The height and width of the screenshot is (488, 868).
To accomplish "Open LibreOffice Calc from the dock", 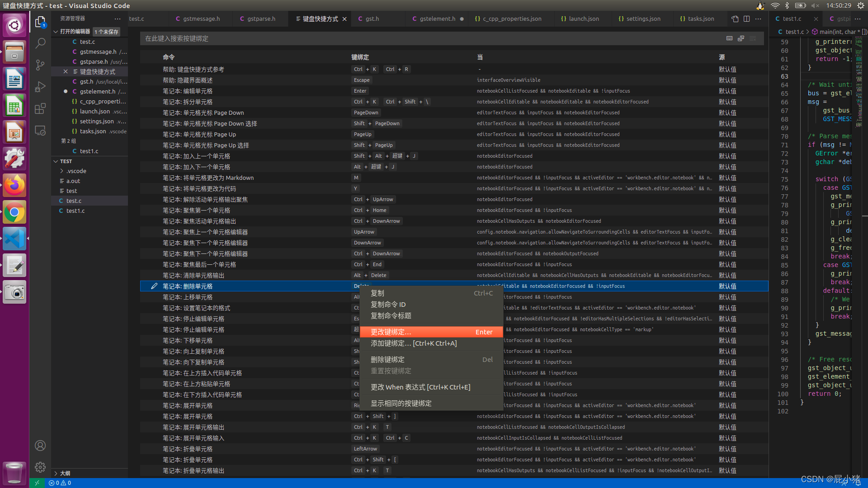I will [14, 106].
